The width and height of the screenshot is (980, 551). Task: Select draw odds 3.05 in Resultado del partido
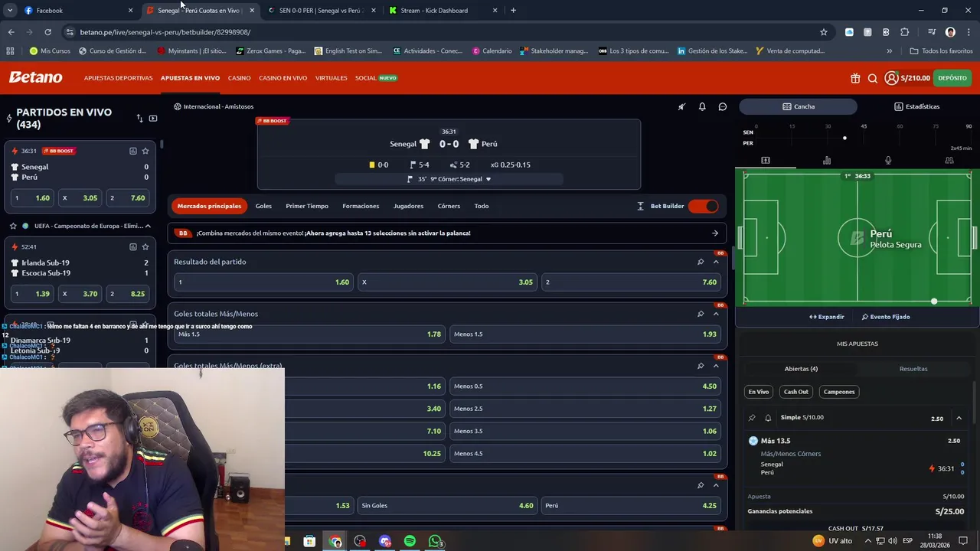(x=448, y=282)
